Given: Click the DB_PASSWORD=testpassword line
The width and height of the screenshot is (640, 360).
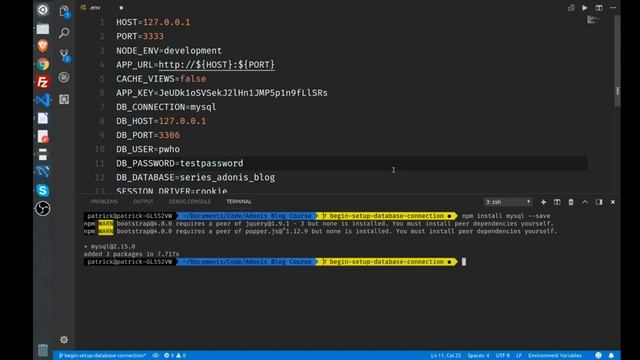Looking at the screenshot, I should click(x=180, y=163).
